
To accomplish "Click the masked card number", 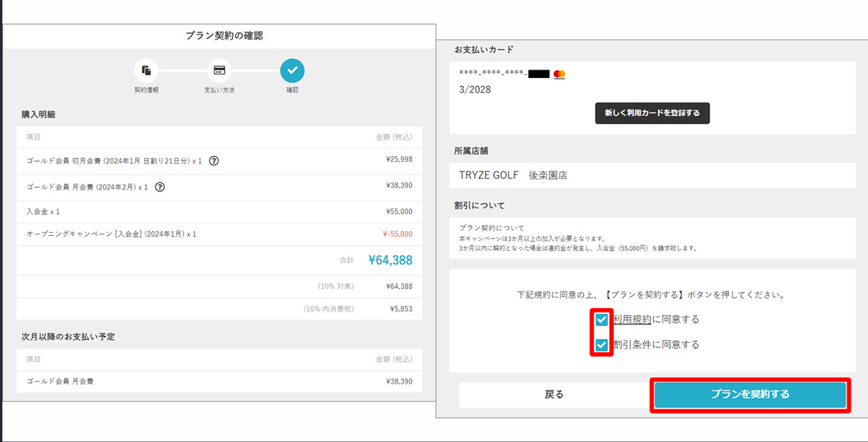I will click(x=503, y=73).
